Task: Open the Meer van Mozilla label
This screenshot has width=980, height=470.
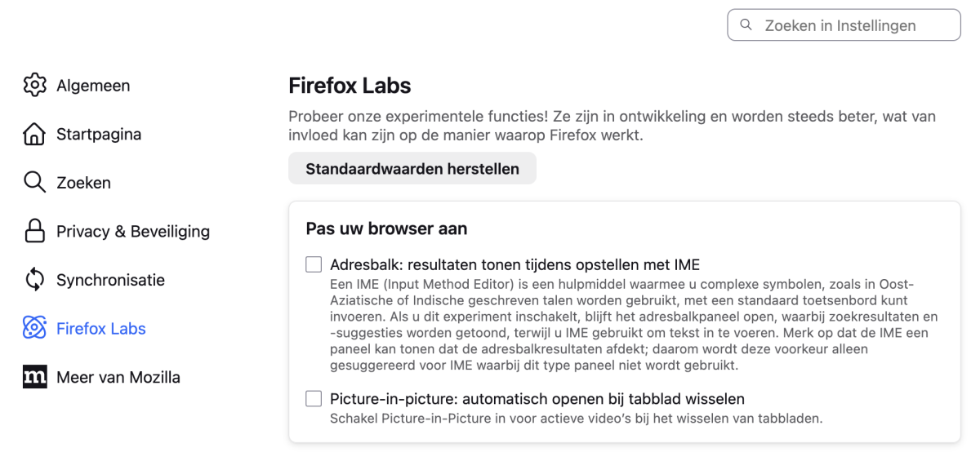Action: point(118,377)
